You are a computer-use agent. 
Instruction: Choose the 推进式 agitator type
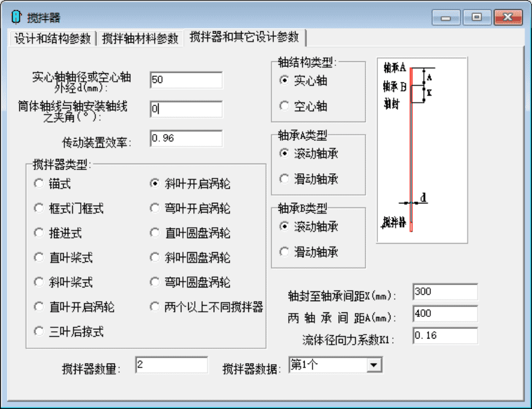38,232
